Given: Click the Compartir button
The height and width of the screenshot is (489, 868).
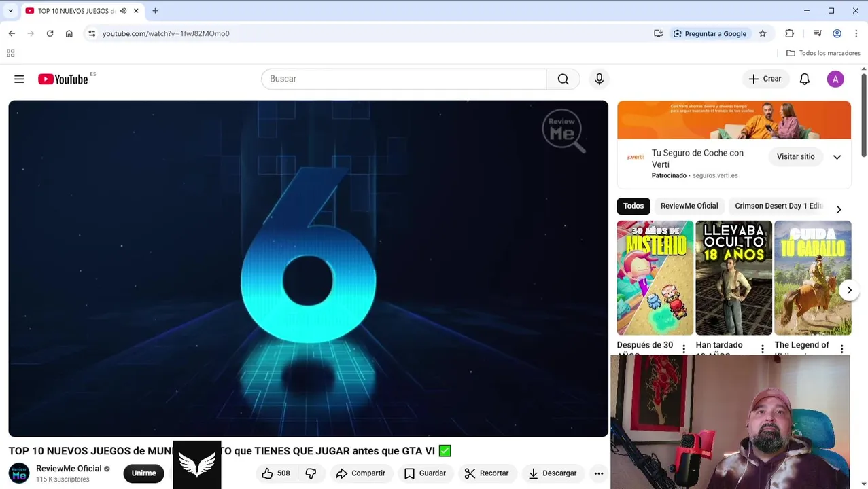Looking at the screenshot, I should coord(360,473).
